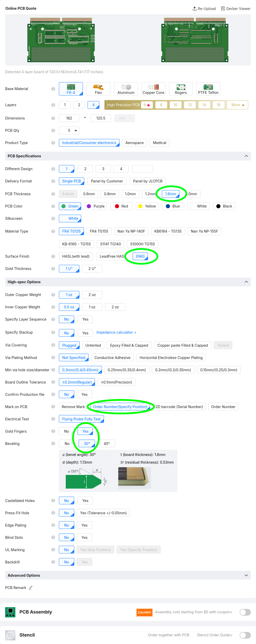The width and height of the screenshot is (256, 644).
Task: Expand the More layers dropdown
Action: pyautogui.click(x=238, y=105)
